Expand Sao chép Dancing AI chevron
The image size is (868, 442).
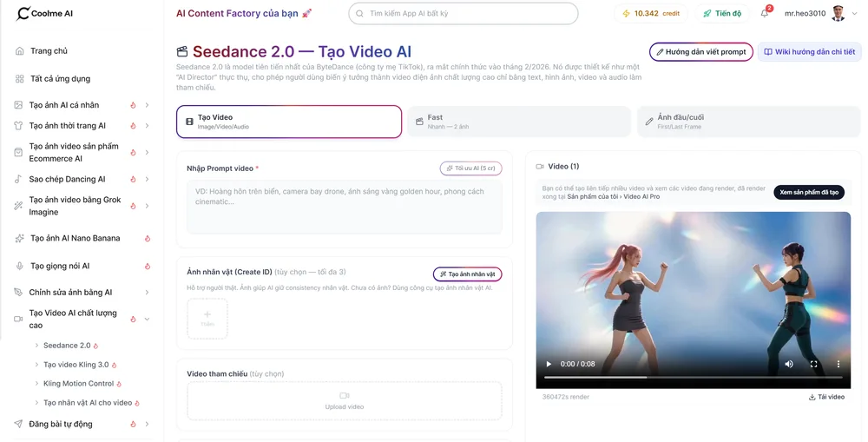[147, 179]
